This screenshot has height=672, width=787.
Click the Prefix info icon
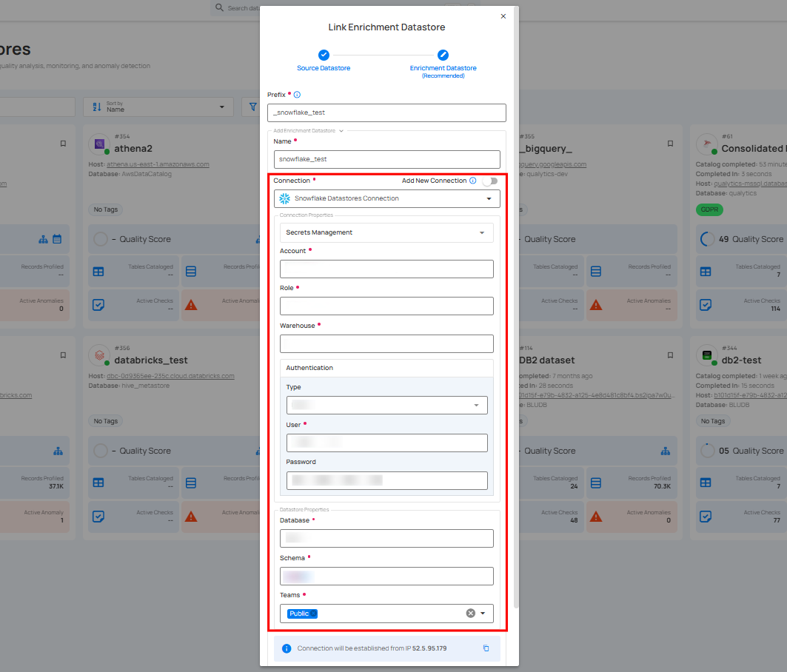pyautogui.click(x=296, y=95)
